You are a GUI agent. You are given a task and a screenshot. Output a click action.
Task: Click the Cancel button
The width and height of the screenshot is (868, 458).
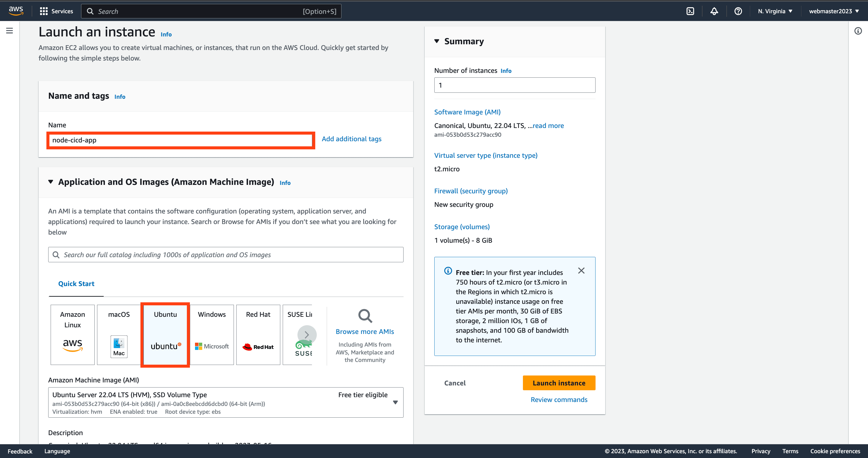(455, 383)
